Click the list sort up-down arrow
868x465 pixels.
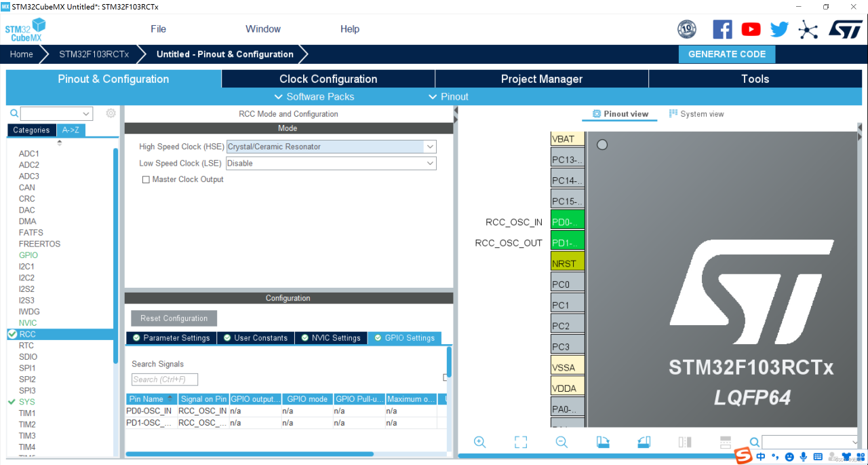pos(60,143)
